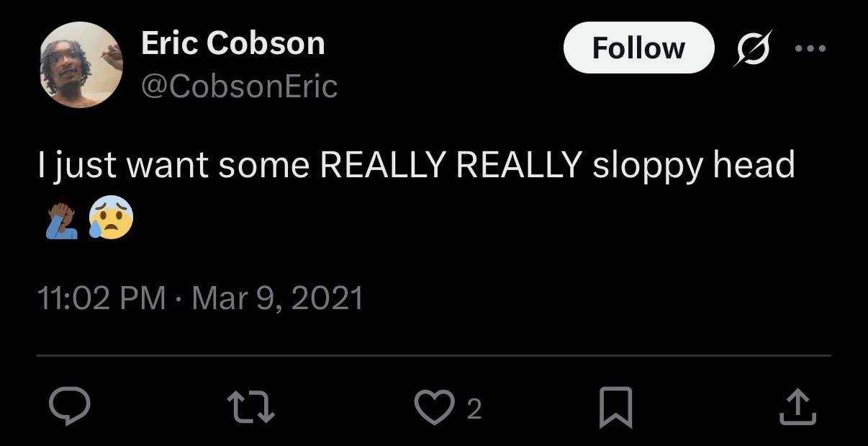Image resolution: width=868 pixels, height=446 pixels.
Task: Click the anxious sweating face emoji
Action: [x=111, y=218]
